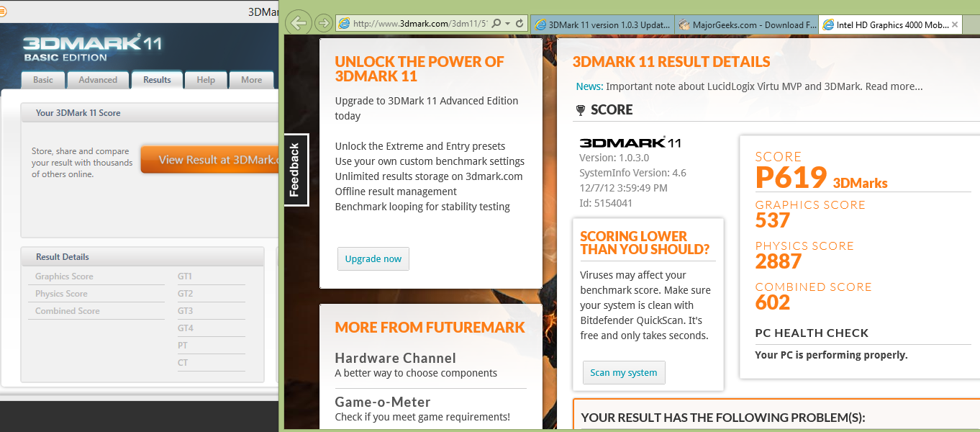The image size is (980, 432).
Task: Click the Scan my system button
Action: pos(624,372)
